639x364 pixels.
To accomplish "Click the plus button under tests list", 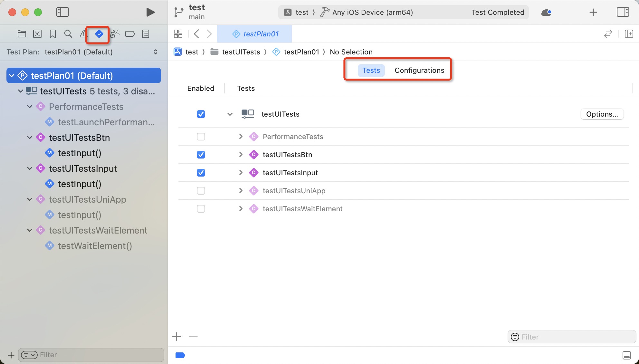I will (177, 337).
